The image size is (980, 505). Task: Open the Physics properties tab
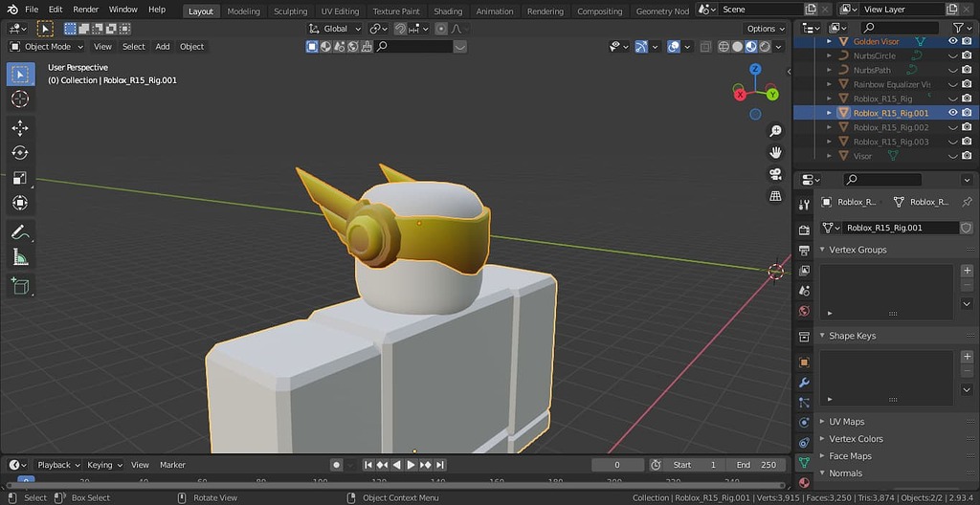pos(804,423)
